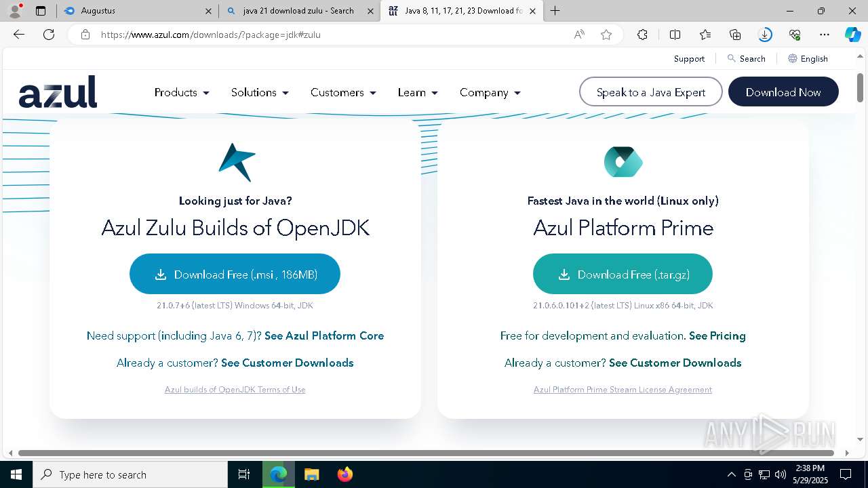Close the java 21 download zulu tab

[x=370, y=11]
